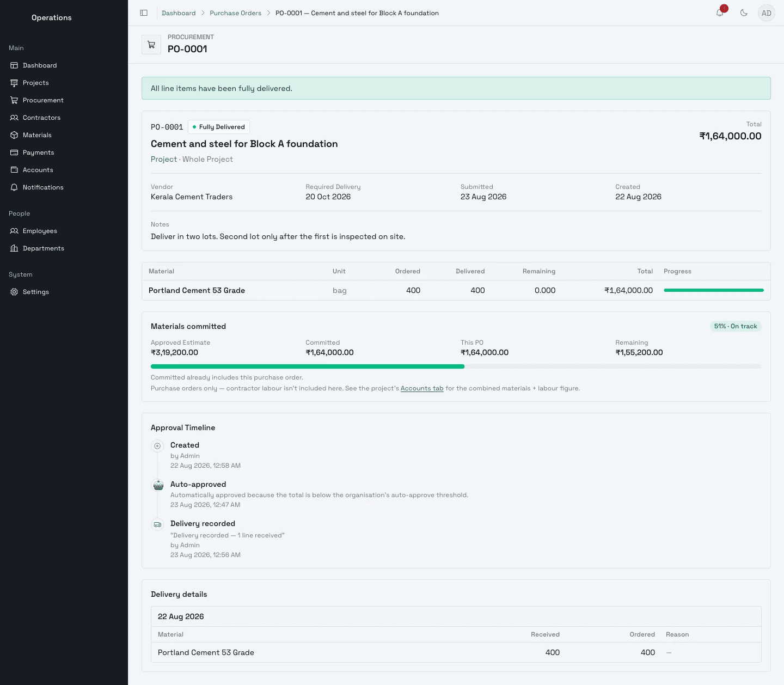This screenshot has height=685, width=784.
Task: Click the Notifications bell icon in sidebar
Action: [14, 187]
